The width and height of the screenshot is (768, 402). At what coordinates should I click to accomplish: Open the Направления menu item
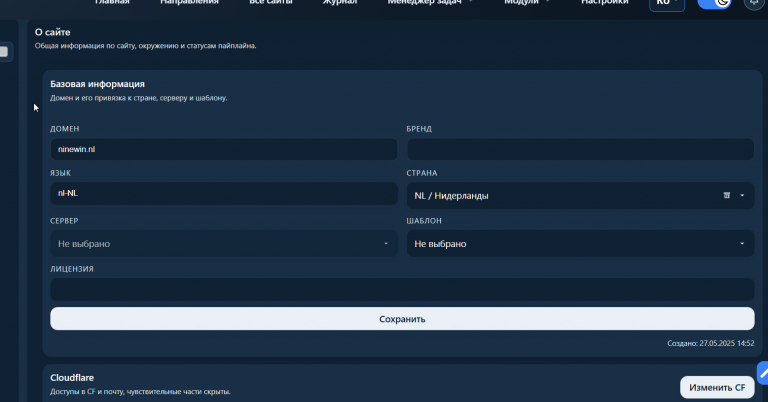[189, 2]
